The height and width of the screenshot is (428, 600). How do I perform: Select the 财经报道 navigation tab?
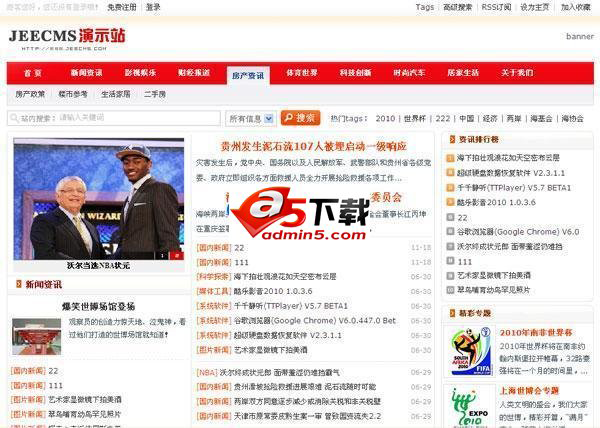pos(194,73)
